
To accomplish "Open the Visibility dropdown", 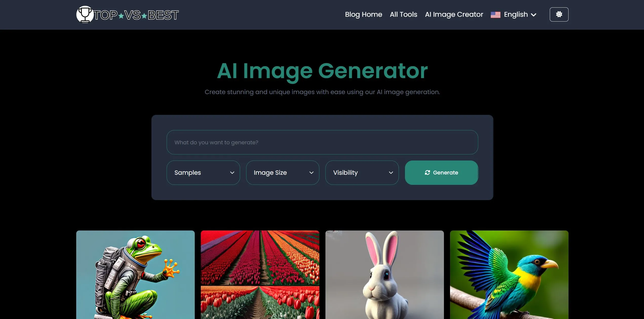I will pos(362,173).
